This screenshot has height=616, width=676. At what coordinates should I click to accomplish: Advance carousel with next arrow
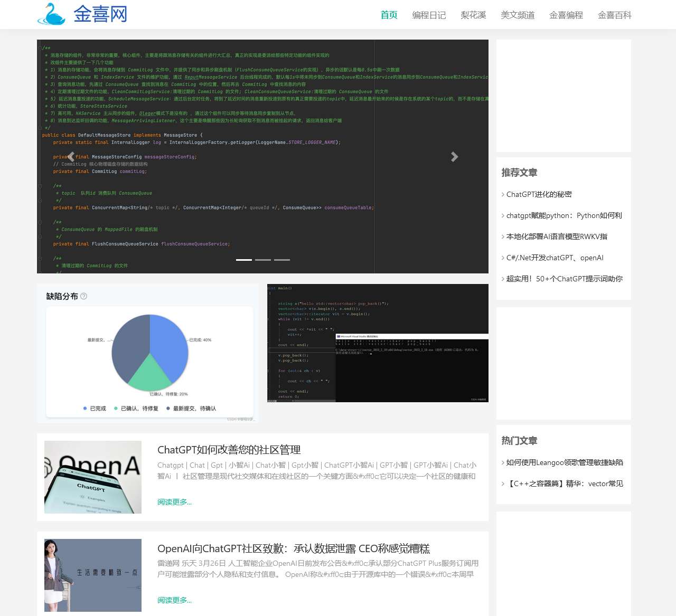[x=454, y=157]
